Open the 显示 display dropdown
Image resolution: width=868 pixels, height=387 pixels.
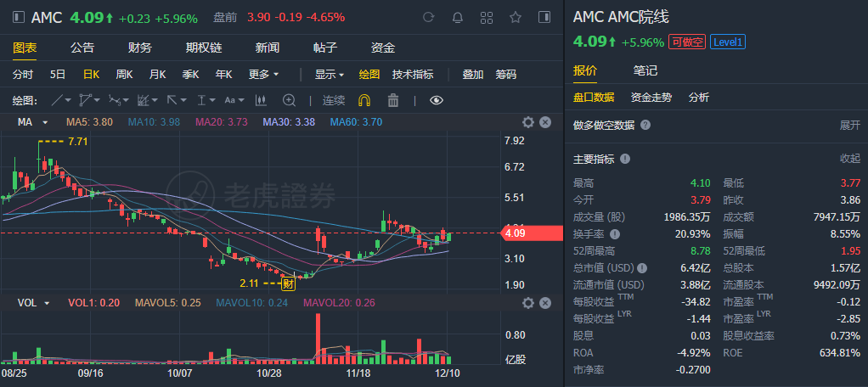pos(330,74)
